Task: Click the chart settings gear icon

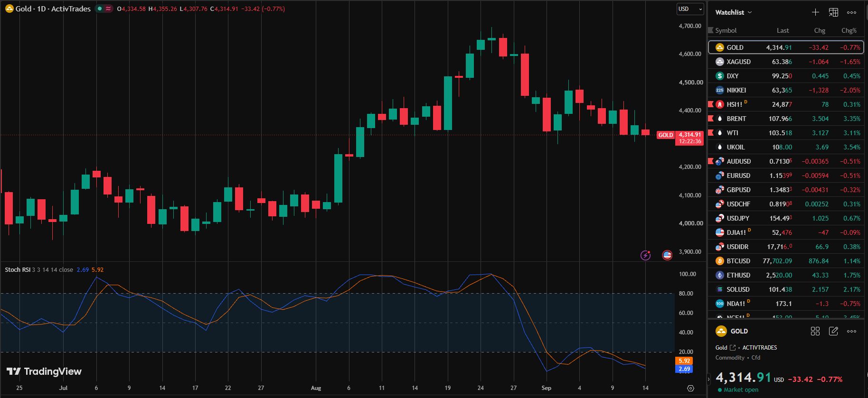Action: [690, 388]
